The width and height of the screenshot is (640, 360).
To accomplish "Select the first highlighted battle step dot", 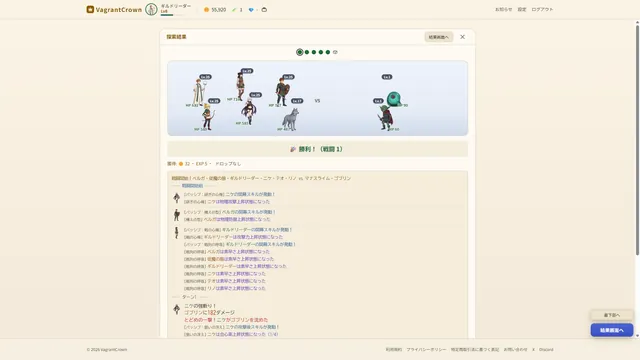I will pyautogui.click(x=300, y=52).
